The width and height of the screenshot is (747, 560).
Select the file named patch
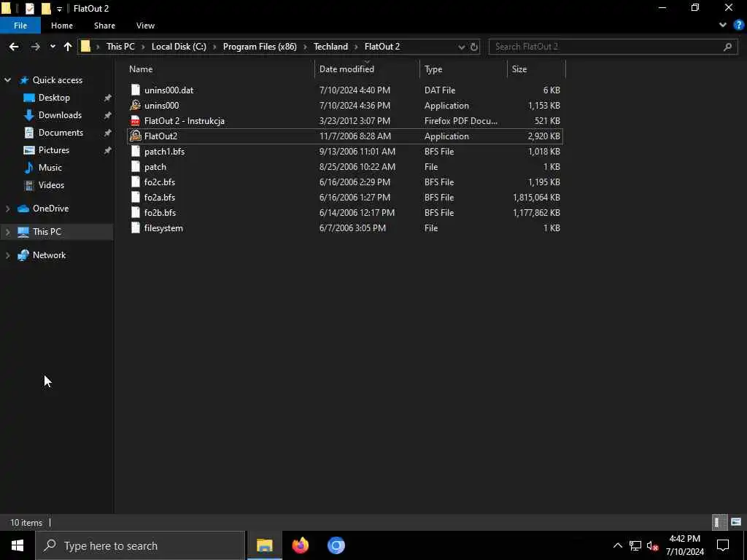point(155,167)
